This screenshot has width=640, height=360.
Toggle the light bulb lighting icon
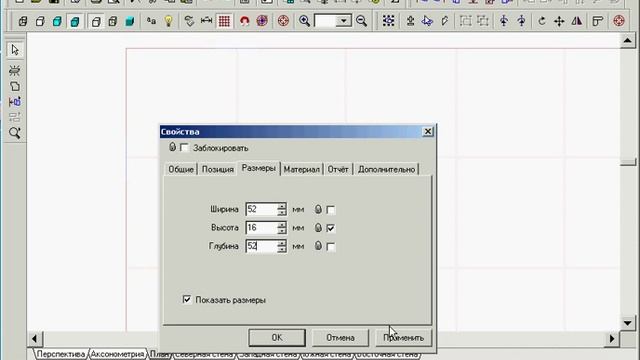(168, 21)
